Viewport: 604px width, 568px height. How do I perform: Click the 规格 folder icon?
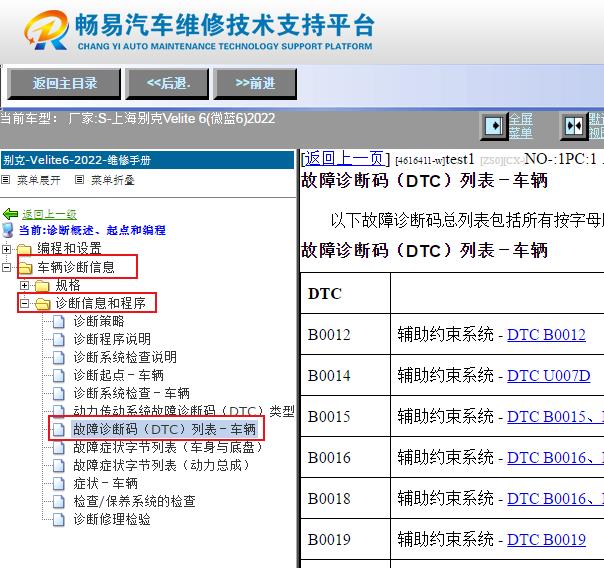tap(42, 286)
